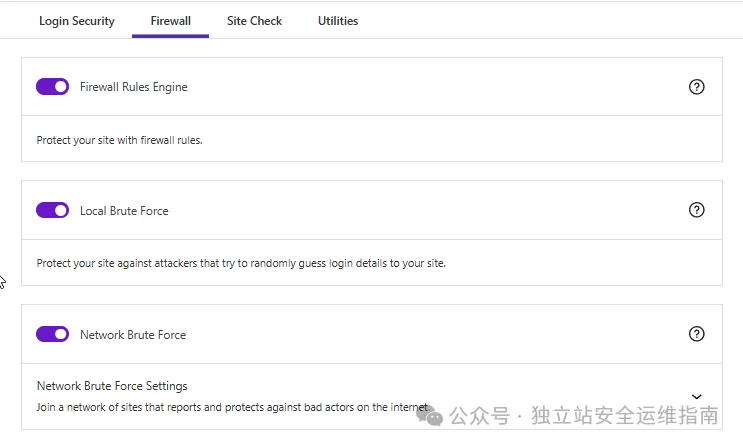This screenshot has height=446, width=743.
Task: Turn off Network Brute Force switch
Action: pyautogui.click(x=53, y=334)
